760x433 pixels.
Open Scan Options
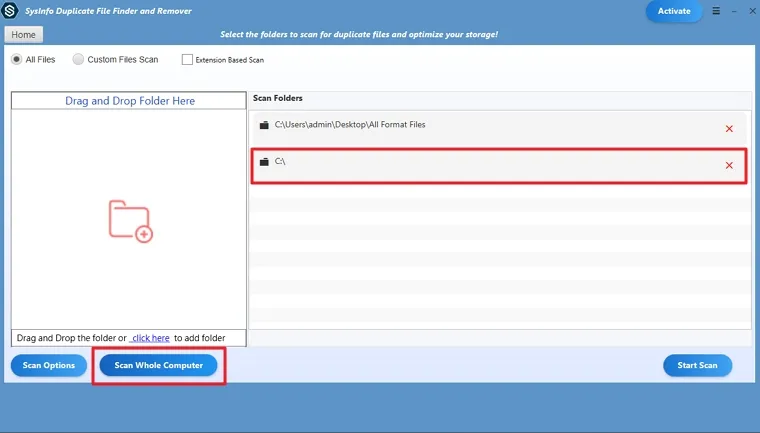(48, 365)
